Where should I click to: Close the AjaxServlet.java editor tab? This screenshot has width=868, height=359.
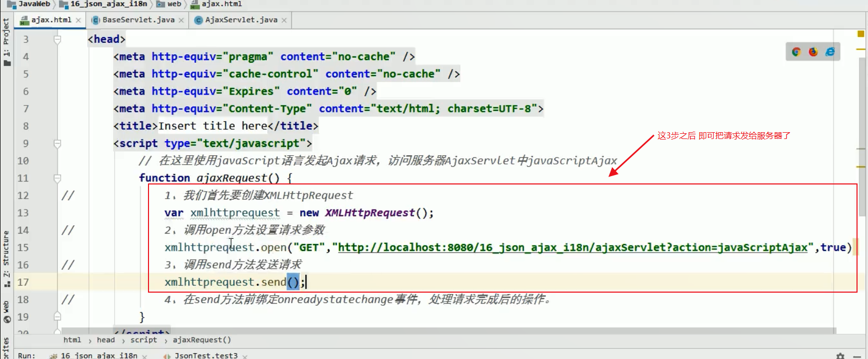tap(284, 20)
